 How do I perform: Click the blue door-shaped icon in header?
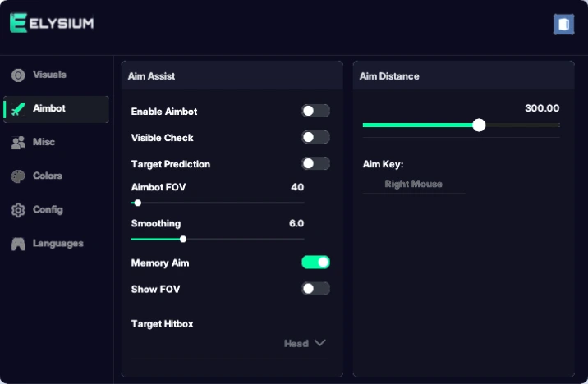click(563, 25)
